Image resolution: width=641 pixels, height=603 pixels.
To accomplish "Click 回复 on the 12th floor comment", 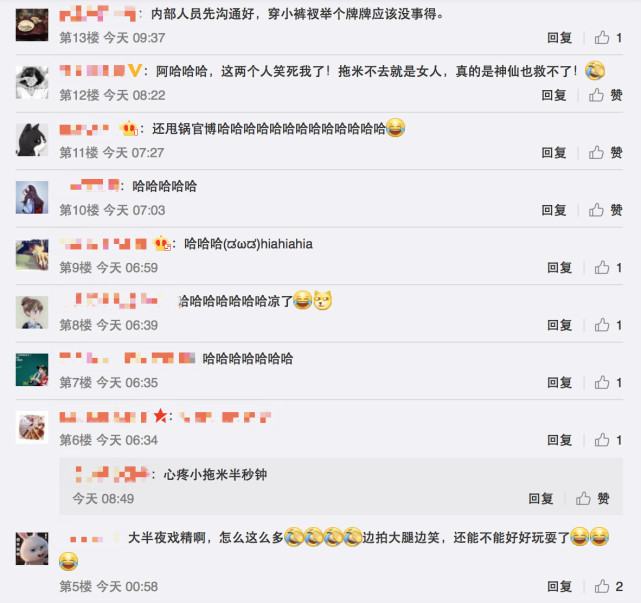I will tap(554, 95).
